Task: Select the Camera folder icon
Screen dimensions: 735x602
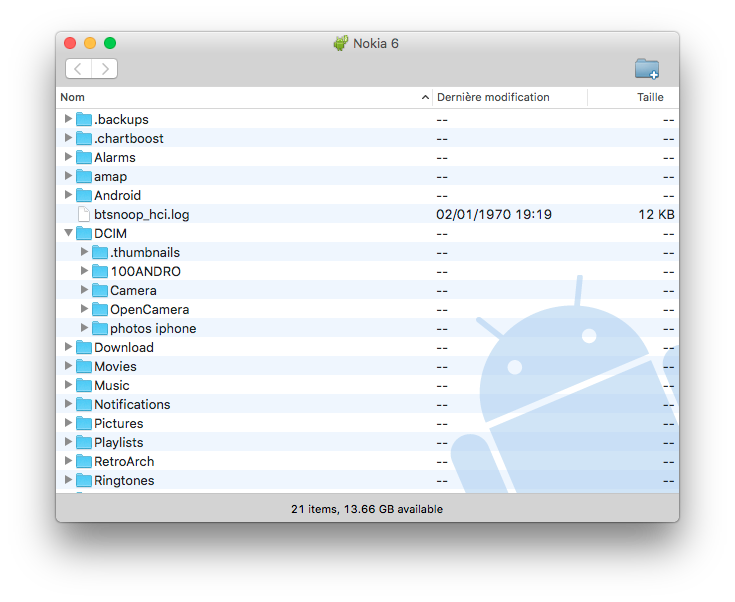Action: click(x=100, y=290)
